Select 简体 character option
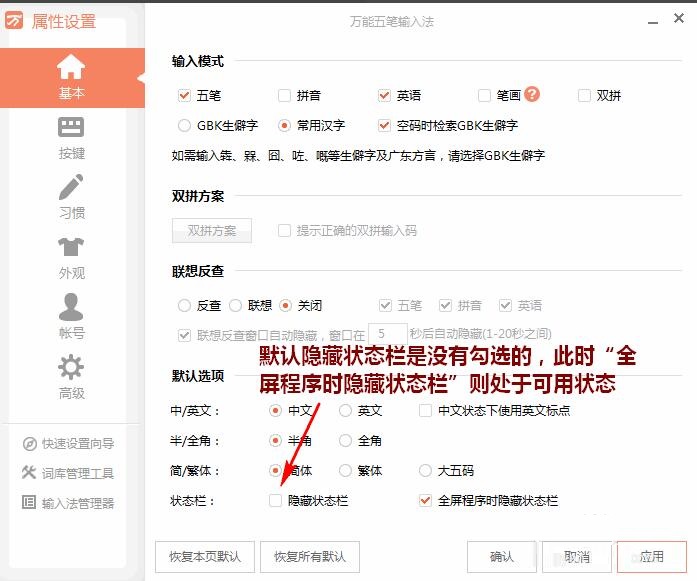 tap(276, 470)
